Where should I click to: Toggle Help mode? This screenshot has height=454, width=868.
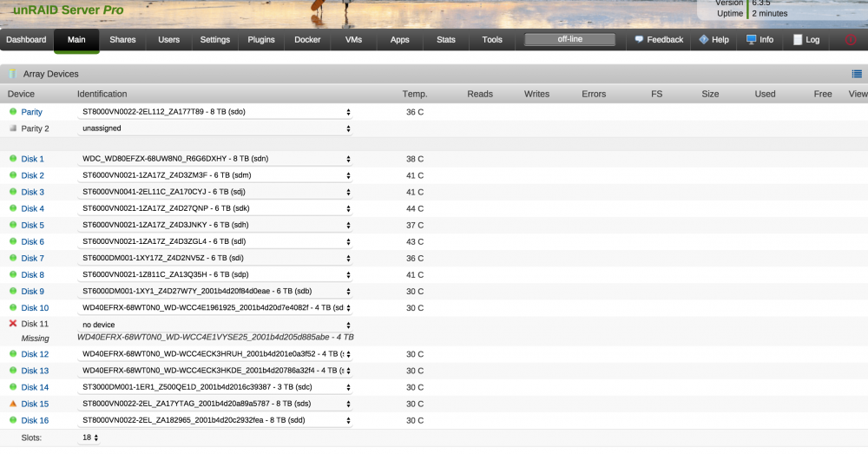(x=714, y=40)
